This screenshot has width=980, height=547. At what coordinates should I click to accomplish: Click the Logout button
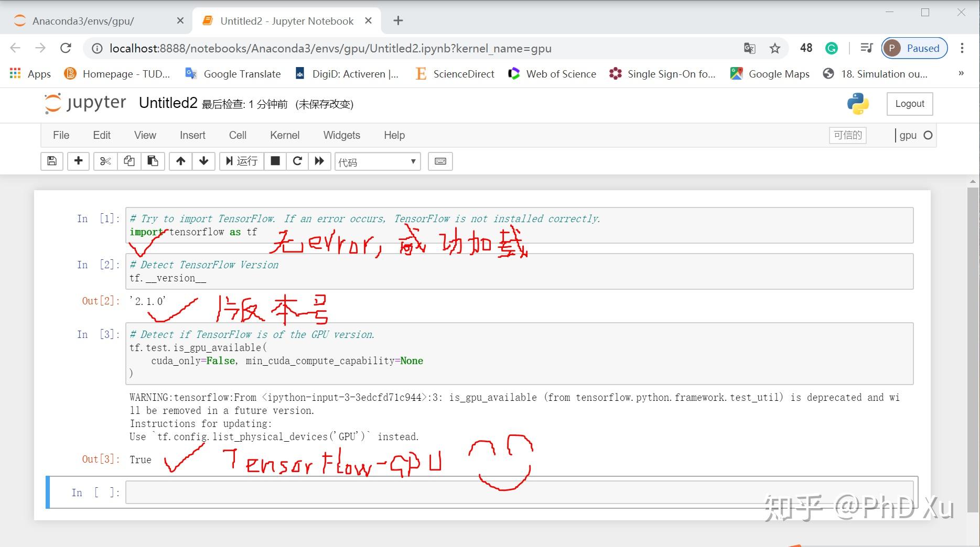pyautogui.click(x=910, y=104)
